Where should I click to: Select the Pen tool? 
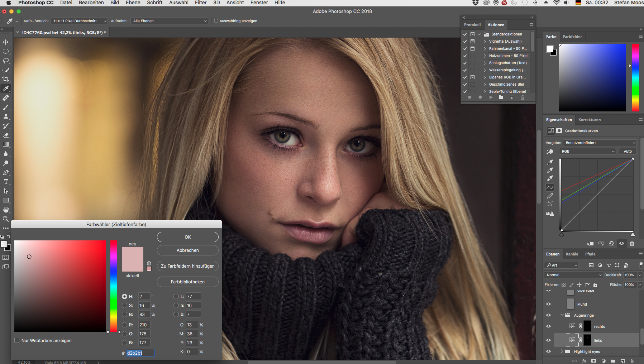(6, 172)
